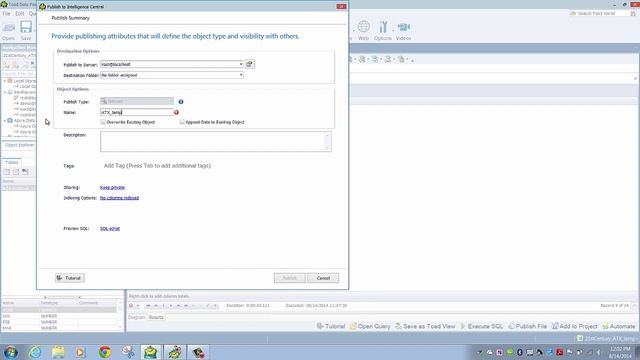Click the clock in the system tray
Screen dimensions: 640x360
point(620,352)
